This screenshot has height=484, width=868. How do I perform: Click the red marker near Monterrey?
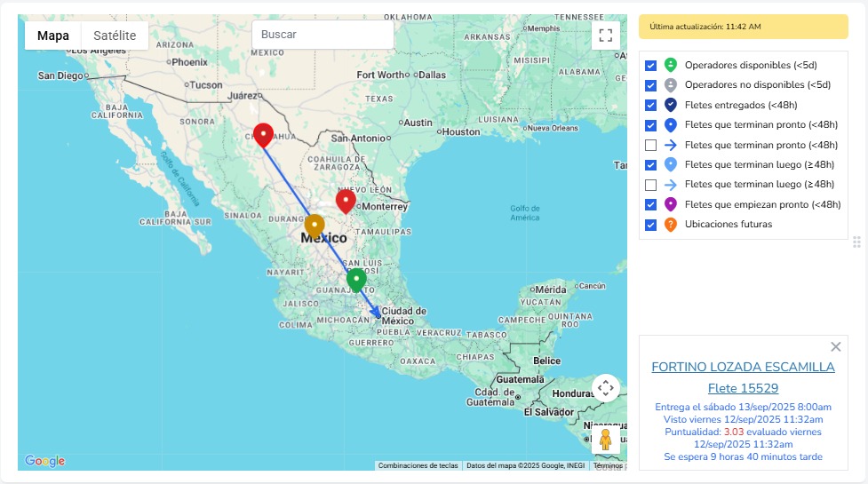point(346,201)
